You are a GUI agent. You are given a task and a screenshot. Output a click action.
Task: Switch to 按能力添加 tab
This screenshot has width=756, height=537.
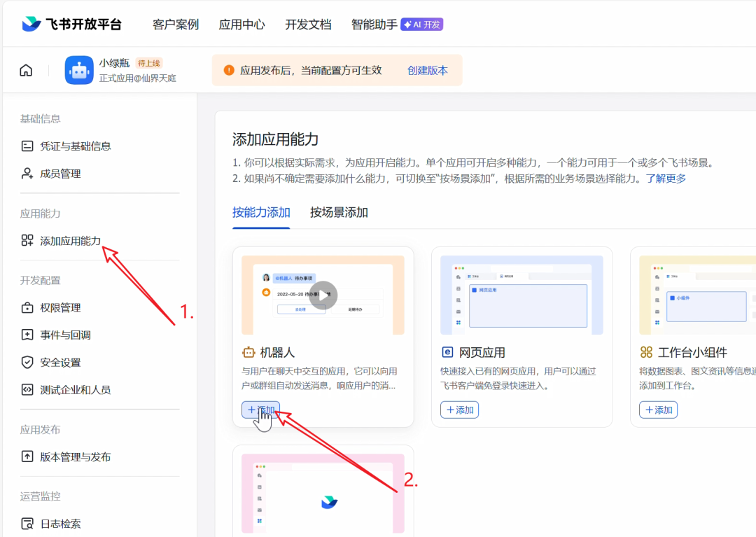[261, 212]
